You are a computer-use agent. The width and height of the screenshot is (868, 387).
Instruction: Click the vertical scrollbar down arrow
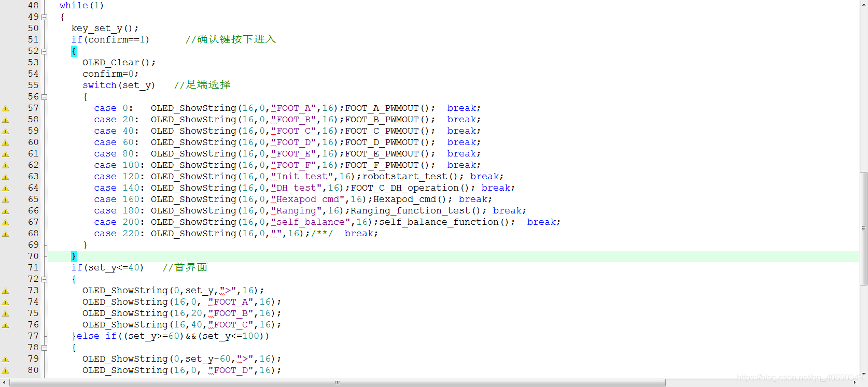point(863,374)
